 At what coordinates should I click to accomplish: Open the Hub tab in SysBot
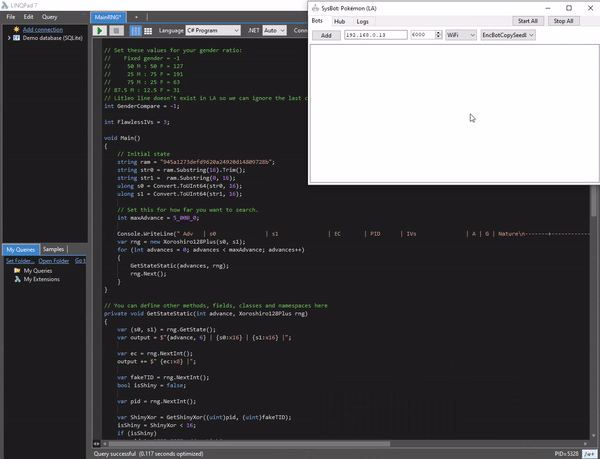[x=339, y=21]
